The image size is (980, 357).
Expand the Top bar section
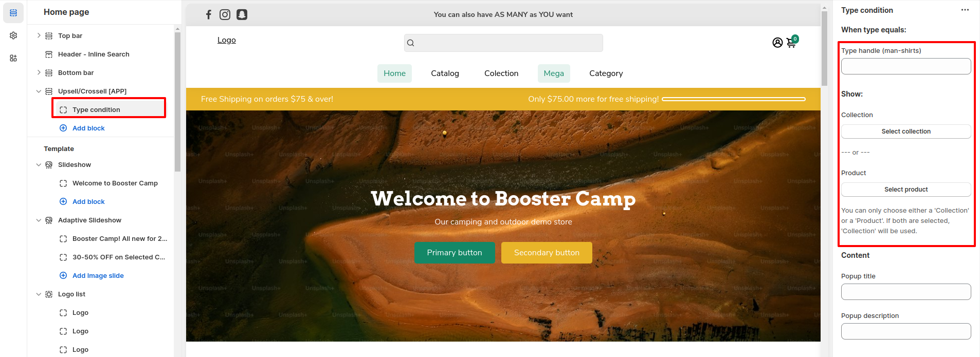[39, 35]
